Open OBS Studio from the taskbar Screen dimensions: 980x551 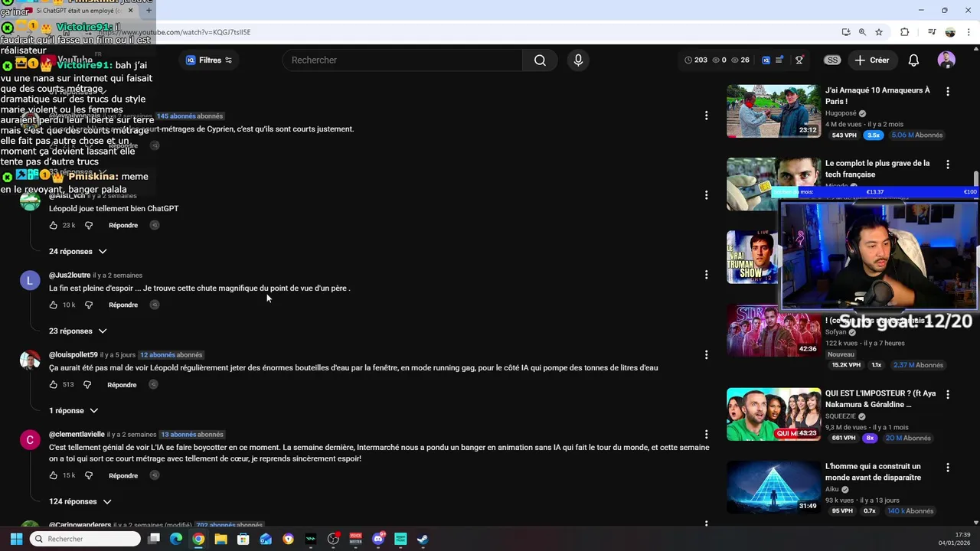(x=333, y=539)
